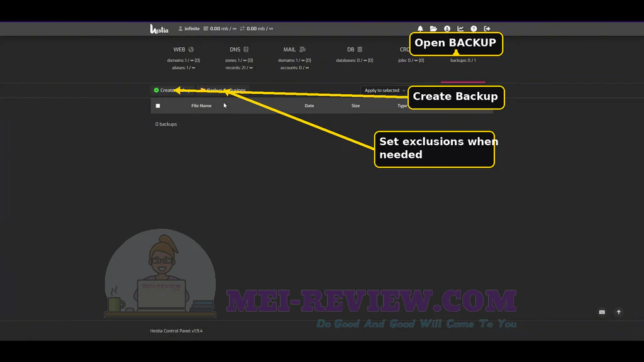Click the DNS records: 21 text

tap(239, 68)
